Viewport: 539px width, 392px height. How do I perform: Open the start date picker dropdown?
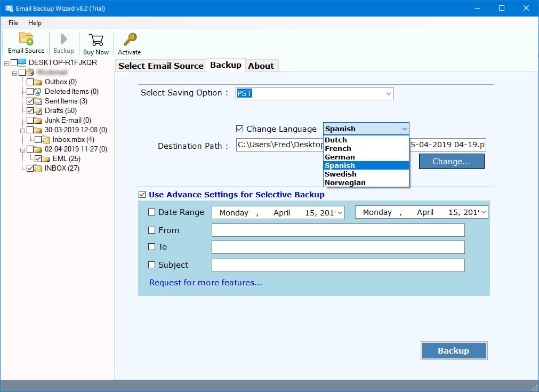tap(340, 212)
